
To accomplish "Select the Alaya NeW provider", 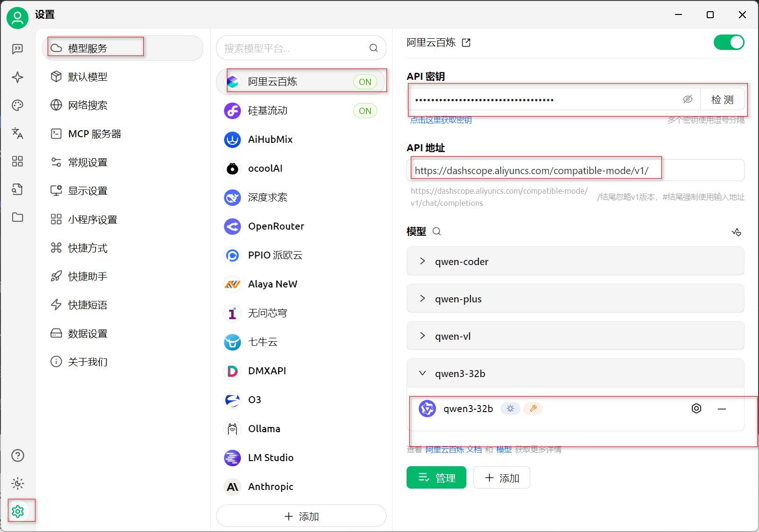I will point(301,284).
